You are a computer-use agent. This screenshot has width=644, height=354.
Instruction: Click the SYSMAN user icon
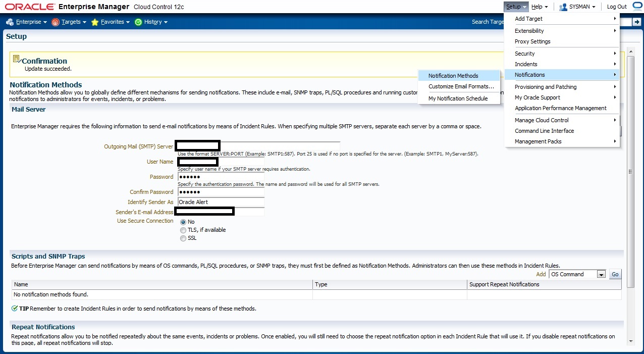coord(563,7)
